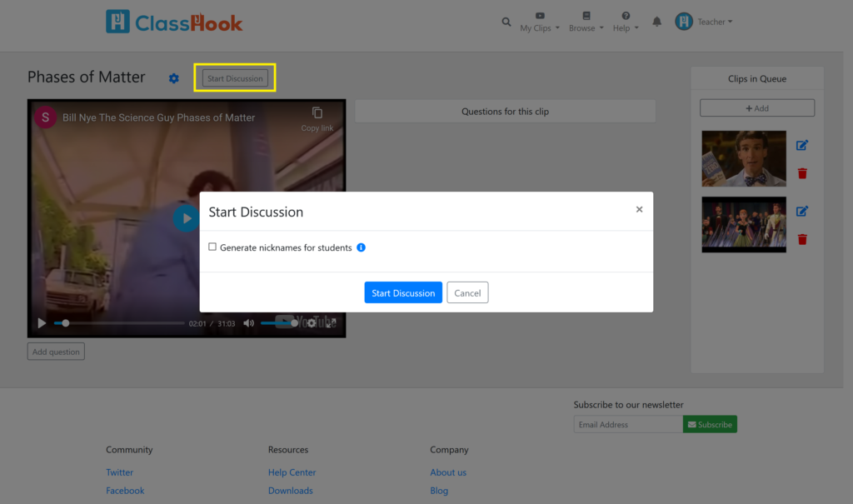Image resolution: width=853 pixels, height=504 pixels.
Task: Click the nicknames info icon
Action: click(x=362, y=247)
